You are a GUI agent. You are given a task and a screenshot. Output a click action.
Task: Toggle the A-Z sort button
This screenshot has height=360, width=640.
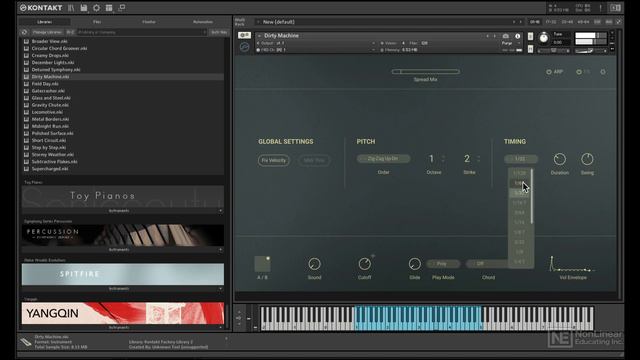[70, 32]
